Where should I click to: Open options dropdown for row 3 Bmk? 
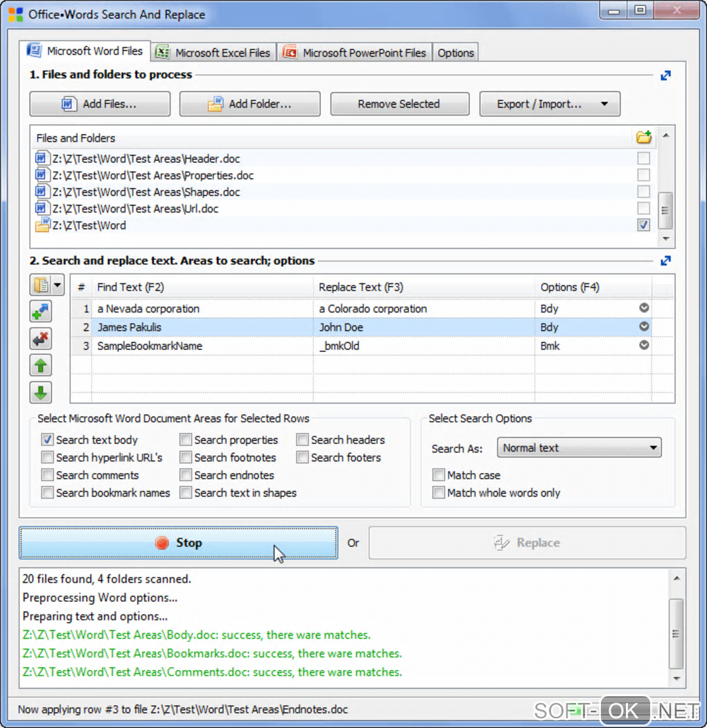coord(644,345)
